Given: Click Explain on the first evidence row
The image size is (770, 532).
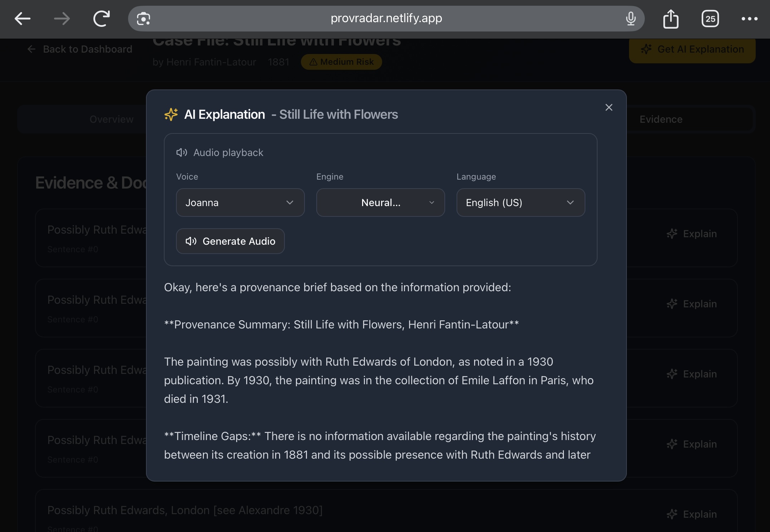Looking at the screenshot, I should [692, 234].
